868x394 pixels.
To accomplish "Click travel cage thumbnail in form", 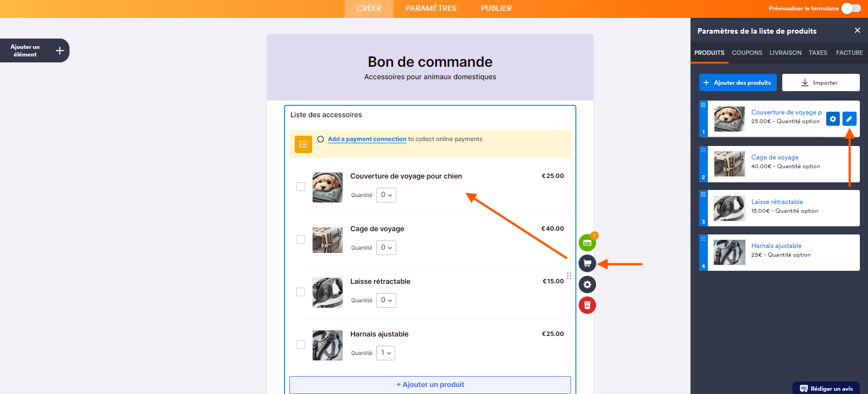I will pos(327,240).
